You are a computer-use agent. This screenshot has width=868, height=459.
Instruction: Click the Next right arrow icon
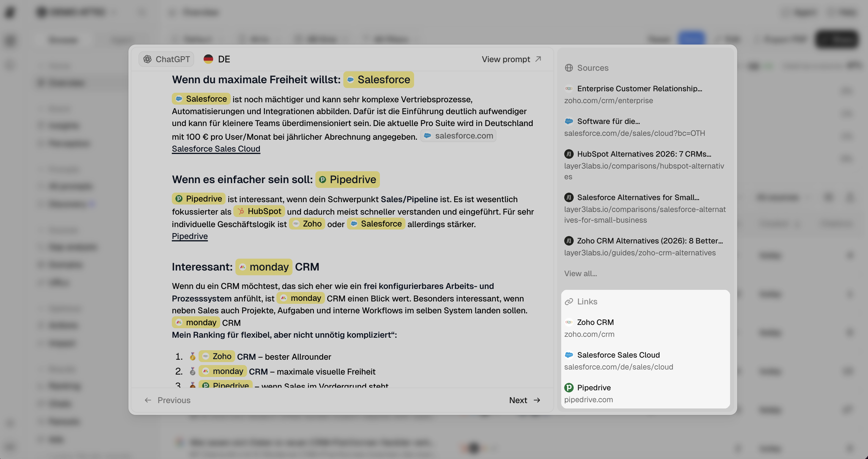pyautogui.click(x=537, y=400)
